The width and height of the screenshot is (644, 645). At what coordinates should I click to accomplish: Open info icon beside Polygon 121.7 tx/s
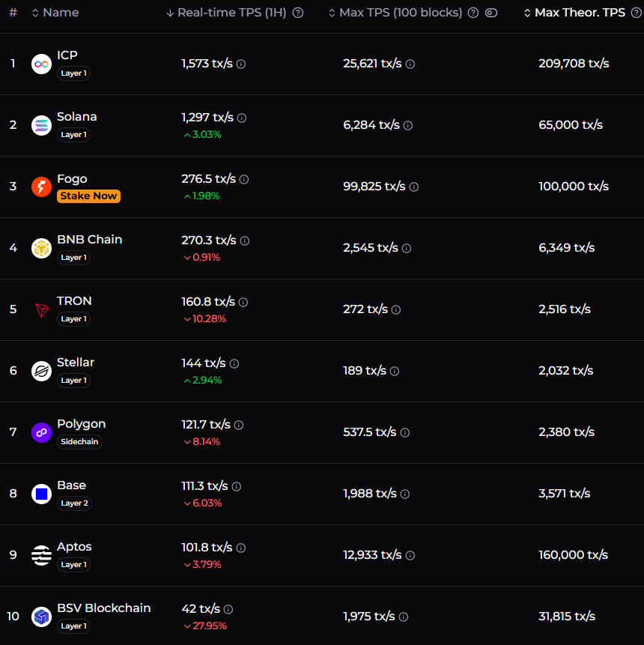coord(239,425)
